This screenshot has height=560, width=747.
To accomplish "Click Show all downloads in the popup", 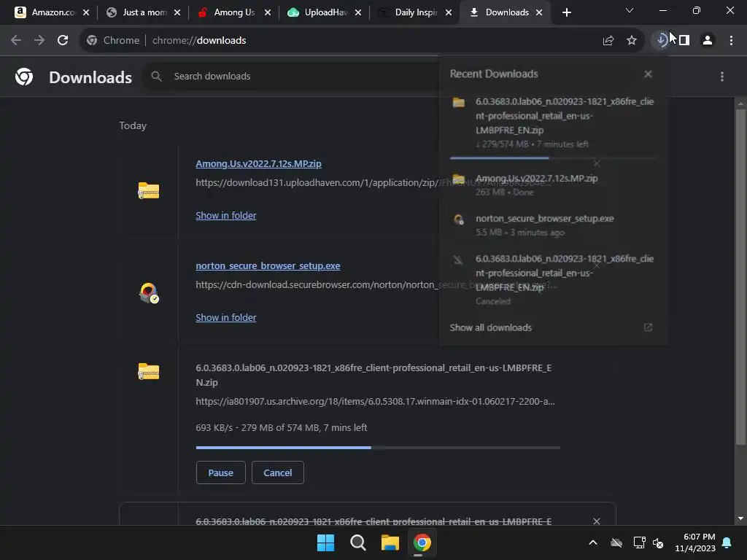I will [x=491, y=327].
